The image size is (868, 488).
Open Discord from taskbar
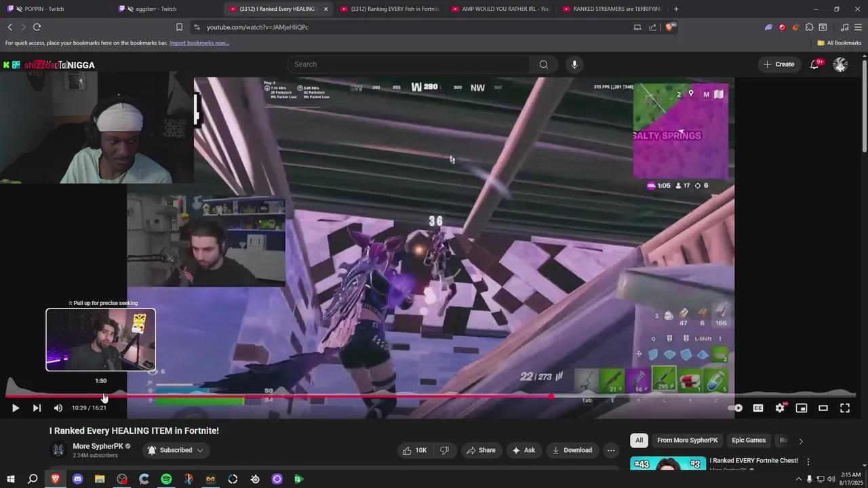77,479
